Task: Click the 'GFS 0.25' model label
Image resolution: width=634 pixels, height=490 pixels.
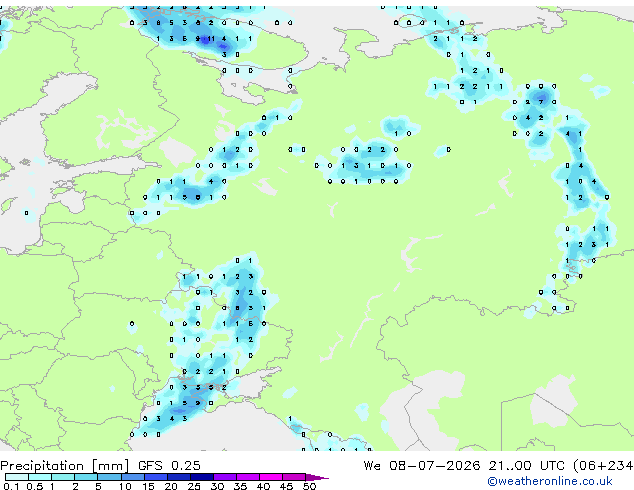Action: (x=169, y=466)
